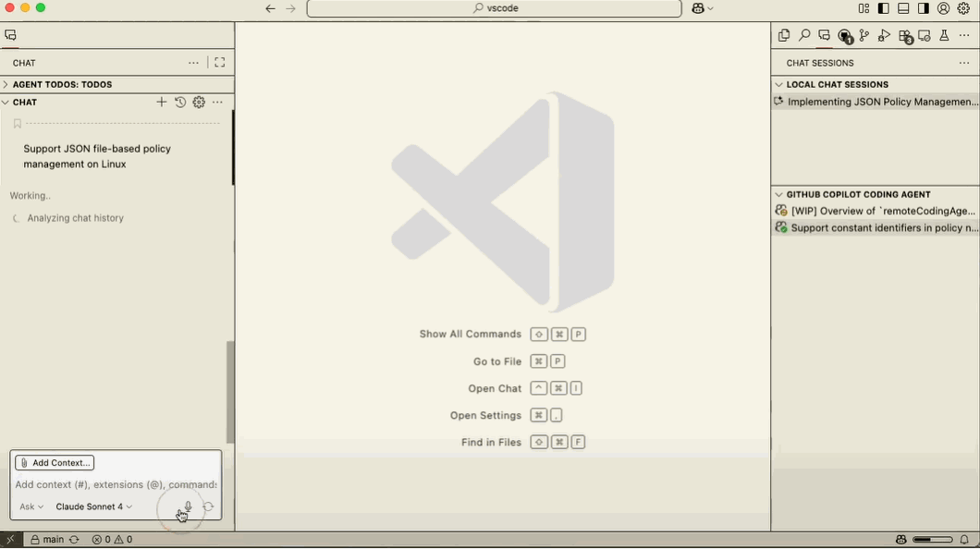Open the GitHub view icon with badge 1
The width and height of the screenshot is (980, 549).
pyautogui.click(x=845, y=36)
